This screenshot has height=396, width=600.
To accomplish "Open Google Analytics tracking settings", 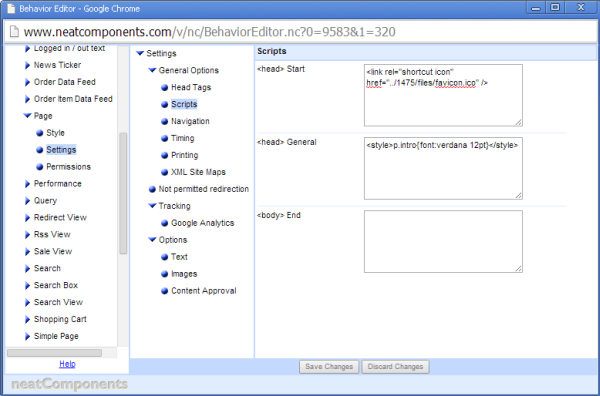I will [202, 223].
